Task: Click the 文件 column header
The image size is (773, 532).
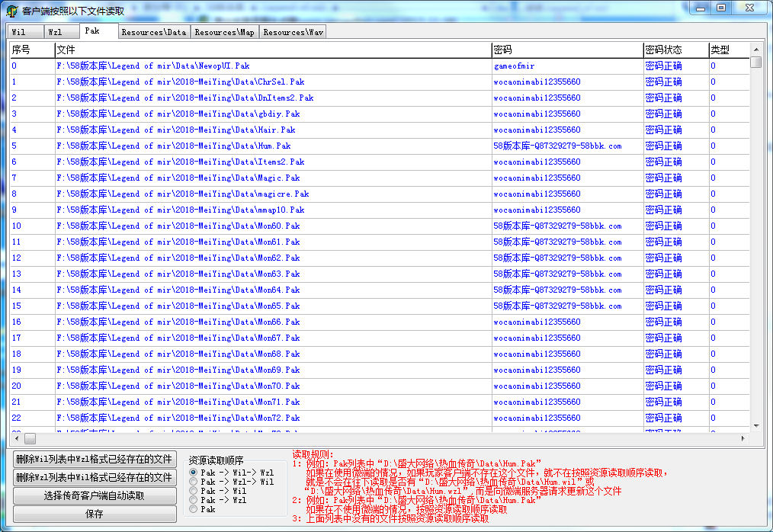Action: coord(273,50)
